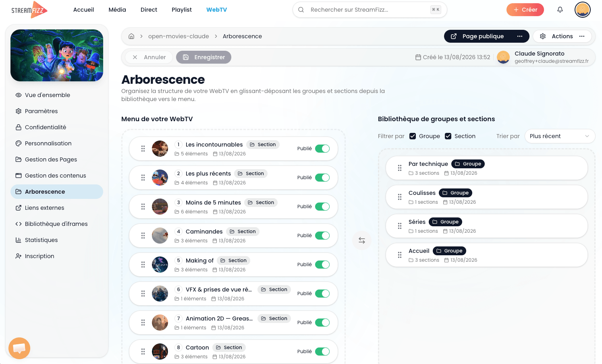The width and height of the screenshot is (602, 364).
Task: Open user avatar menu in header
Action: [583, 10]
